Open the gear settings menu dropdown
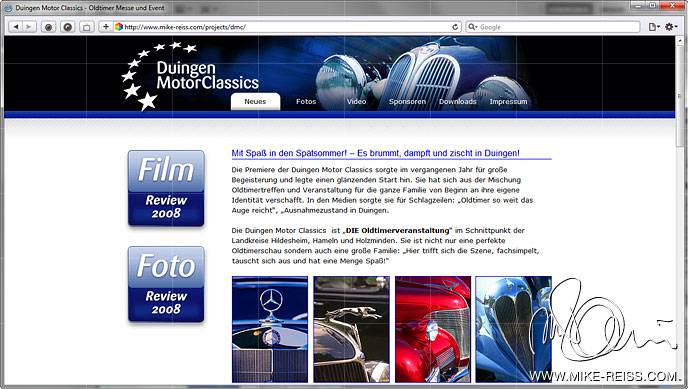688x389 pixels. click(671, 27)
